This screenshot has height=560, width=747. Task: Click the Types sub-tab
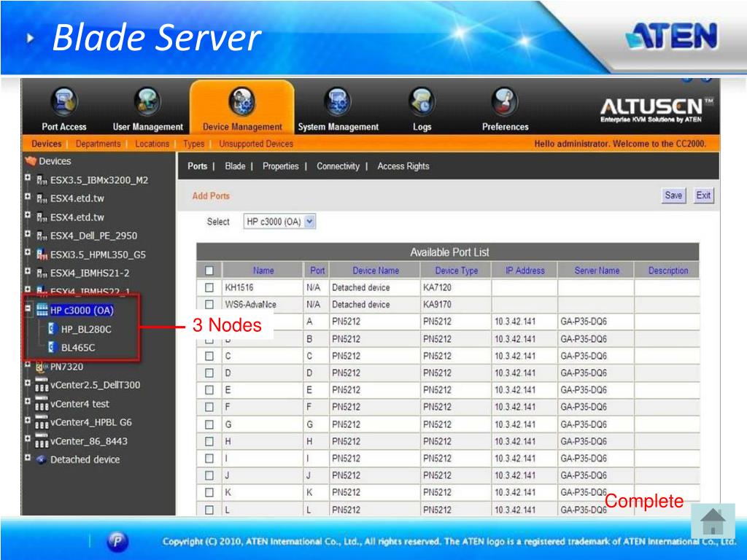click(193, 144)
